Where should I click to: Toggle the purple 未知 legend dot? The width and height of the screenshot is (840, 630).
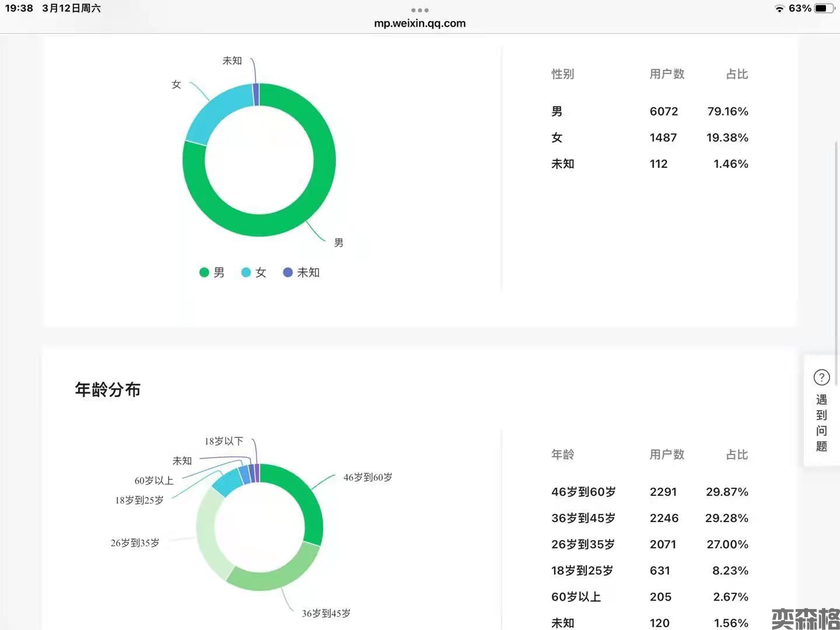[x=288, y=272]
